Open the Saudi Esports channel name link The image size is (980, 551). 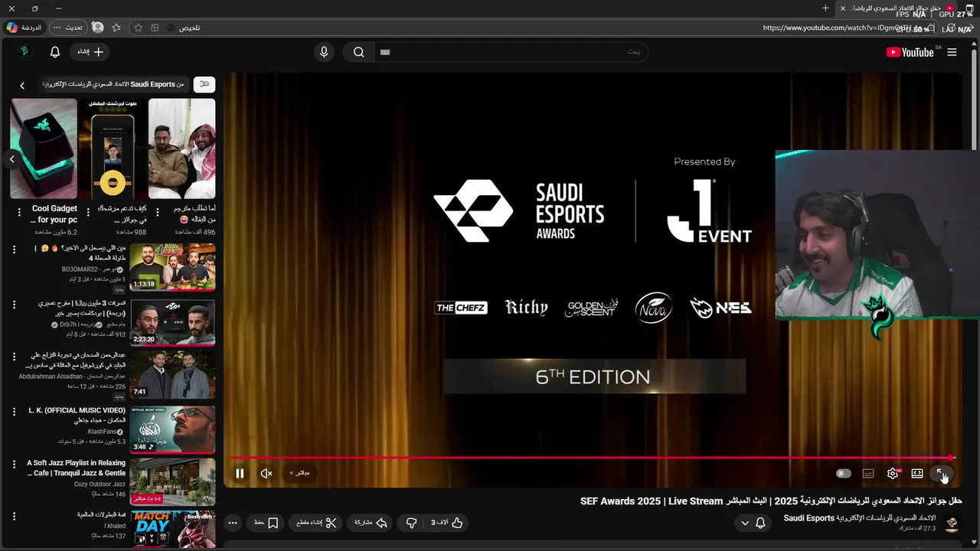[x=859, y=518]
